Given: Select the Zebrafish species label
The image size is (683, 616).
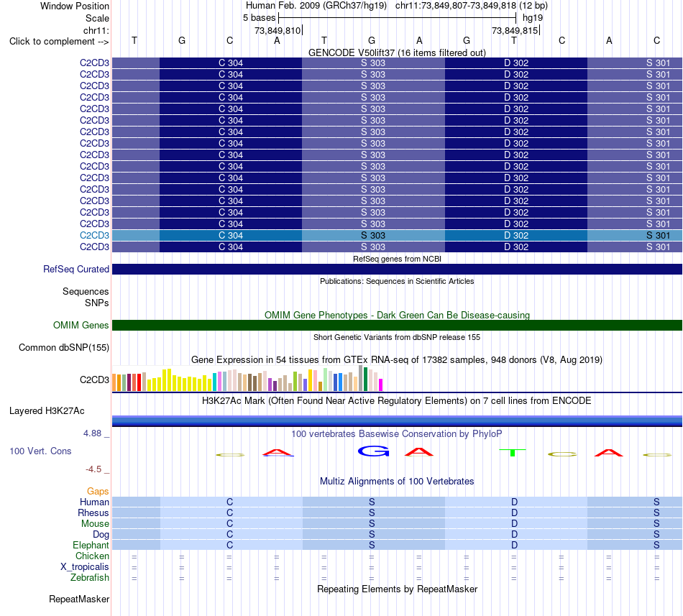Looking at the screenshot, I should click(x=90, y=578).
